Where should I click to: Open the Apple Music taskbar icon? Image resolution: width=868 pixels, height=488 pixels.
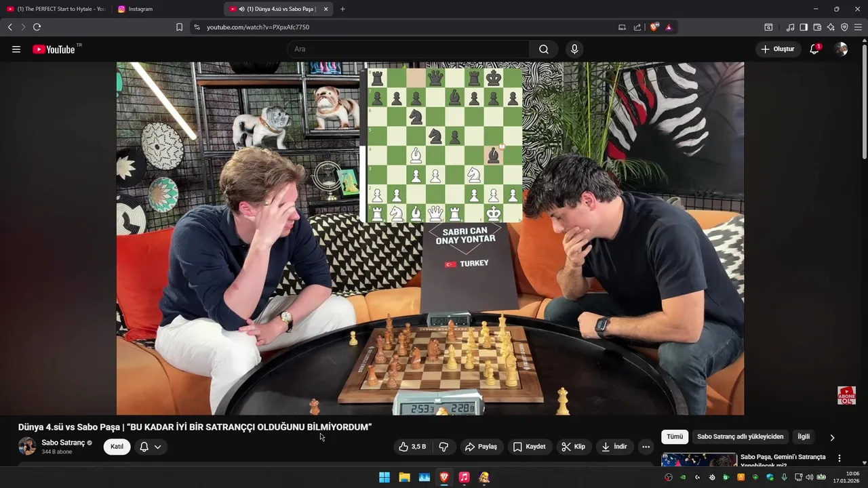click(464, 477)
